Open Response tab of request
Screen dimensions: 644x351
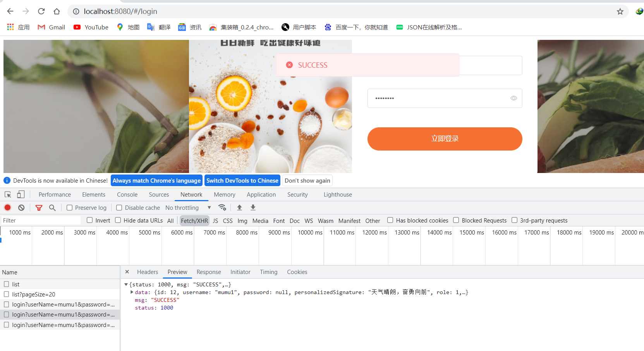point(209,272)
